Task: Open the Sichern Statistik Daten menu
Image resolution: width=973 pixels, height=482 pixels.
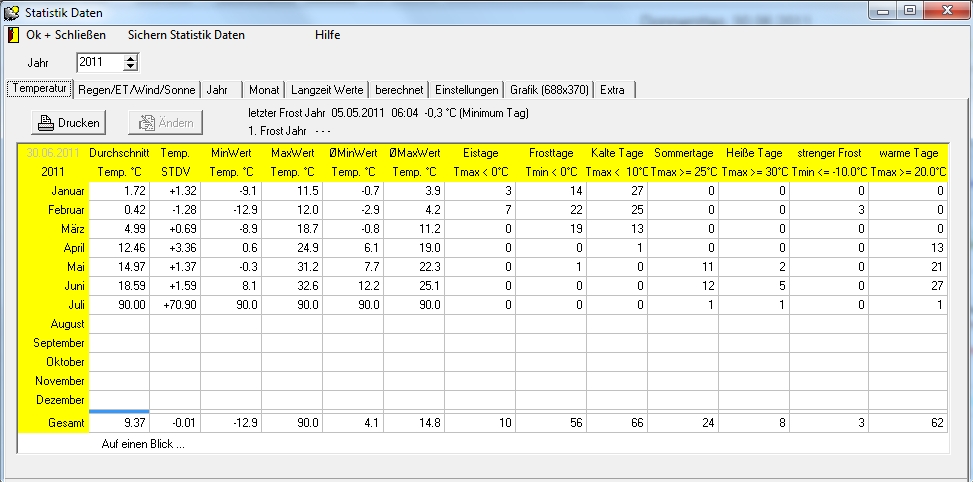Action: (186, 35)
